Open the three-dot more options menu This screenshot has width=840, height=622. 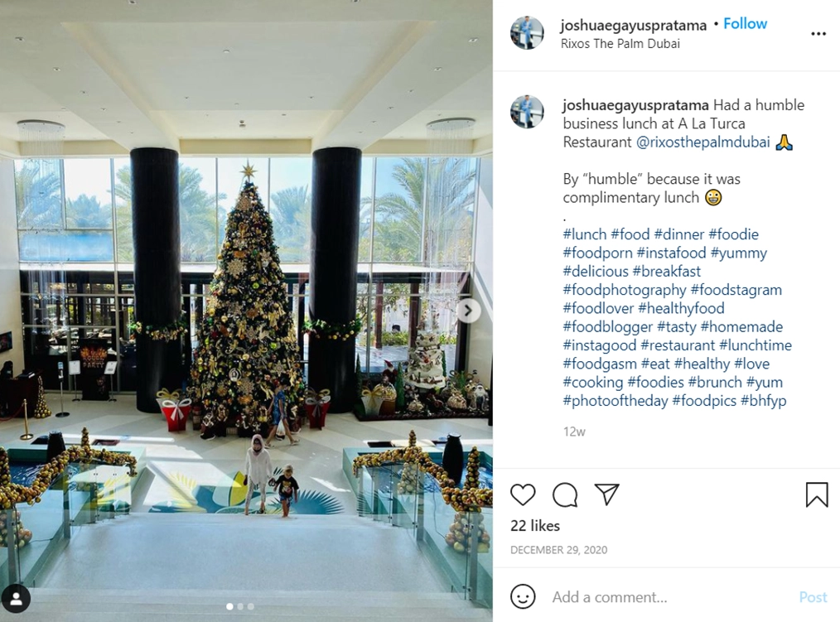tap(818, 34)
